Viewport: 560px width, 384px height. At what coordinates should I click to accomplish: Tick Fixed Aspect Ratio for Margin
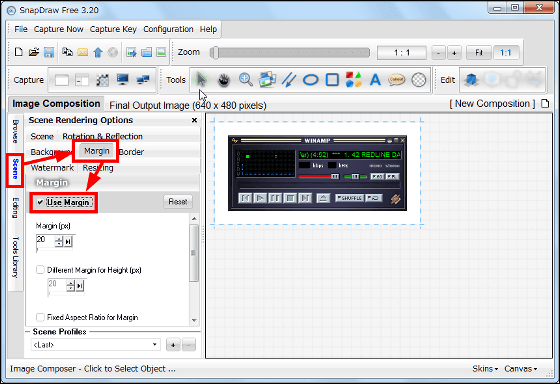pos(40,317)
